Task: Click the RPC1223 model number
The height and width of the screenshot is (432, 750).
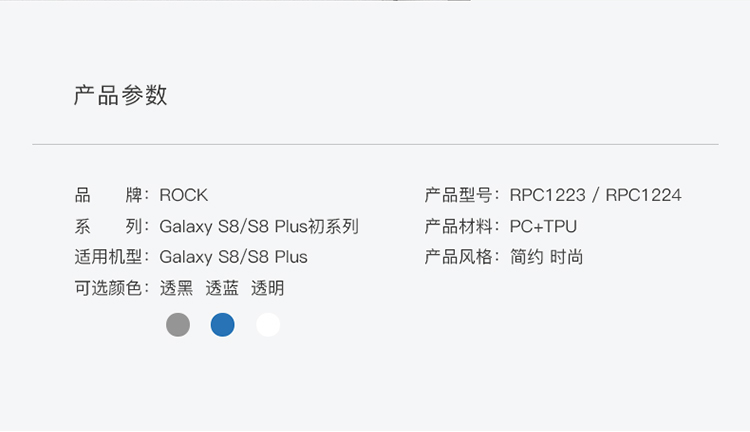Action: click(x=547, y=195)
